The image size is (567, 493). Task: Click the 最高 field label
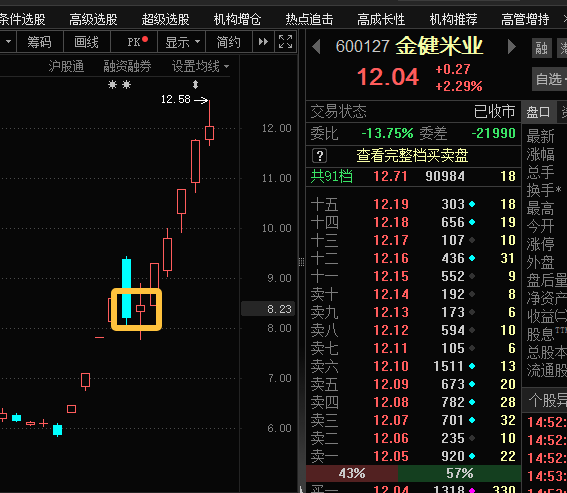(x=540, y=208)
